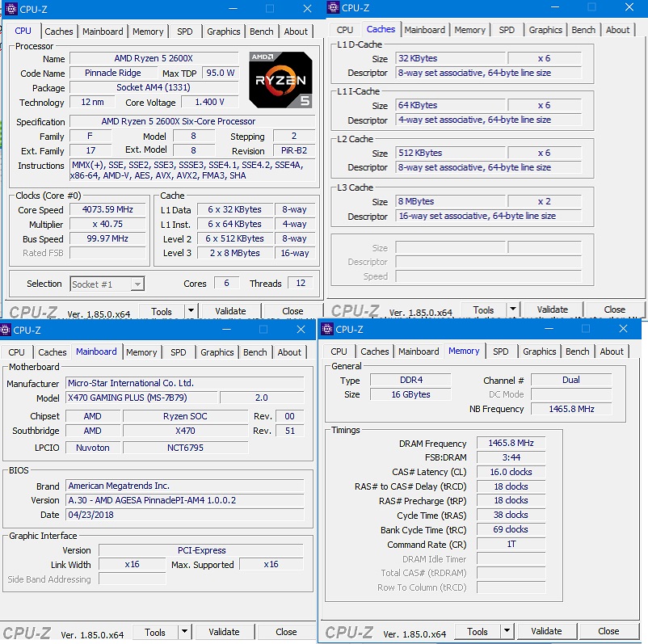This screenshot has height=644, width=648.
Task: Switch to CPU tab in Caches window
Action: [345, 30]
